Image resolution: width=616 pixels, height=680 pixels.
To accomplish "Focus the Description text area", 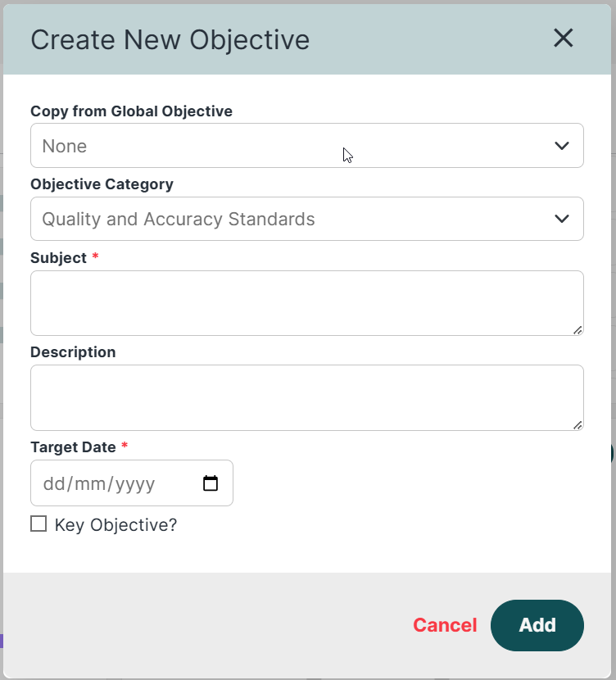I will [x=307, y=397].
